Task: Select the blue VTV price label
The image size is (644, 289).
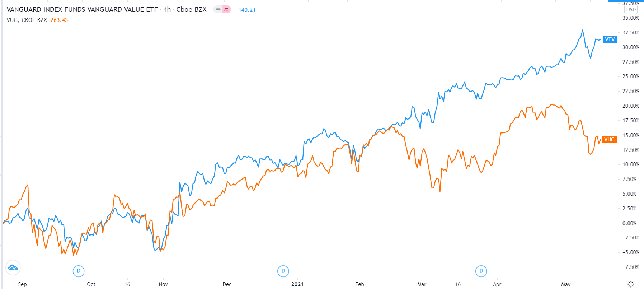Action: 610,39
